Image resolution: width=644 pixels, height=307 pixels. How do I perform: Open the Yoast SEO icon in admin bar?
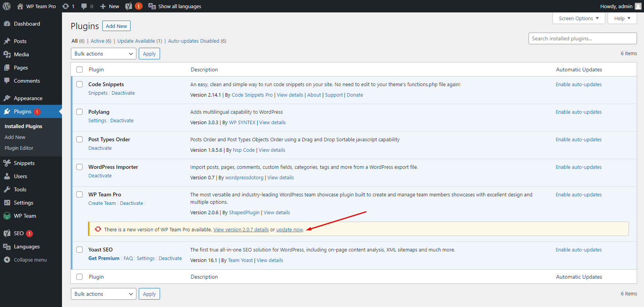129,6
